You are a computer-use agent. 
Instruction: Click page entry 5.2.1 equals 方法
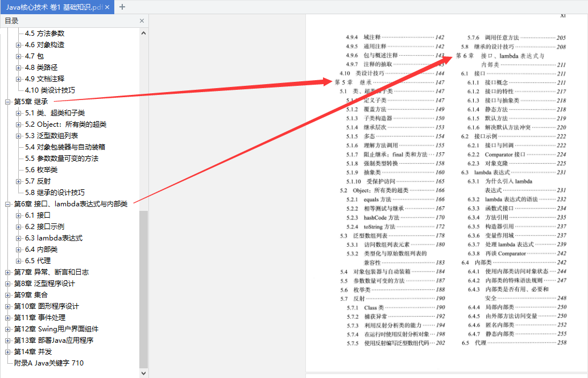coord(395,200)
